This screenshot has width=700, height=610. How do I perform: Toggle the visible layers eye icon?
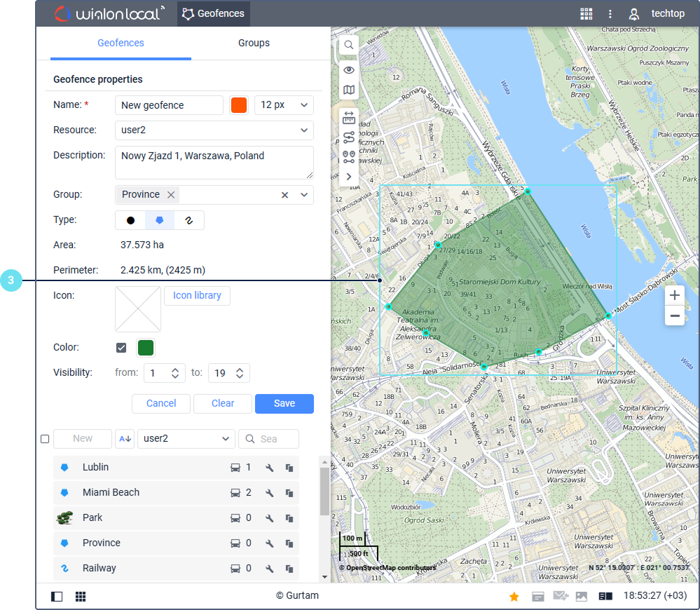tap(348, 70)
